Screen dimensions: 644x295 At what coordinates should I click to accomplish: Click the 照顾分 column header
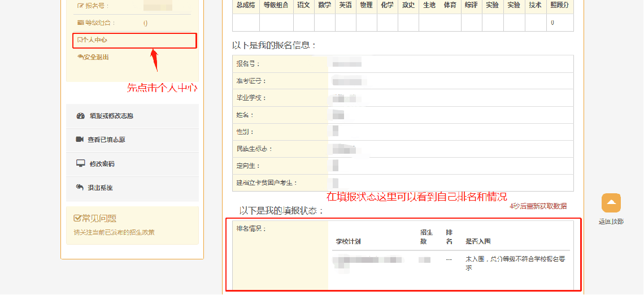(559, 5)
